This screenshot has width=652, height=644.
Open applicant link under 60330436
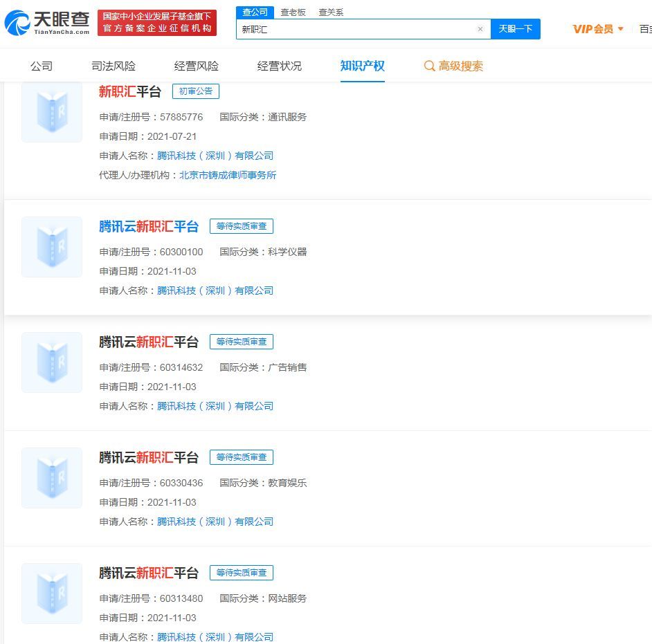click(215, 522)
